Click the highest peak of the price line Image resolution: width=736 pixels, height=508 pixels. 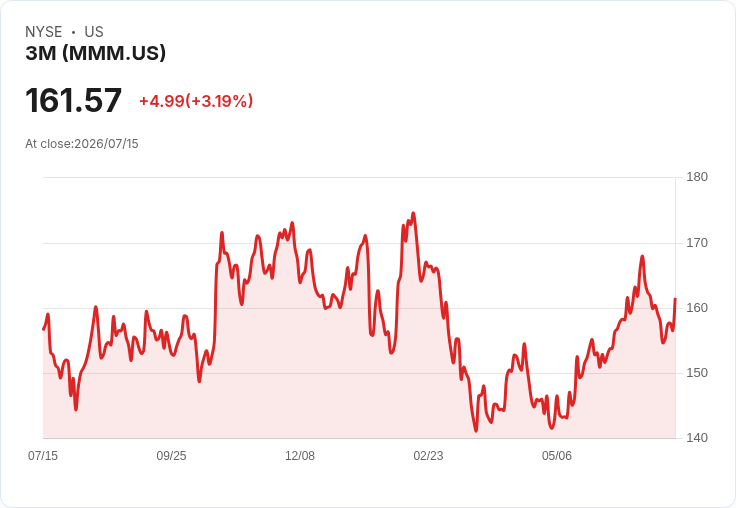point(413,213)
